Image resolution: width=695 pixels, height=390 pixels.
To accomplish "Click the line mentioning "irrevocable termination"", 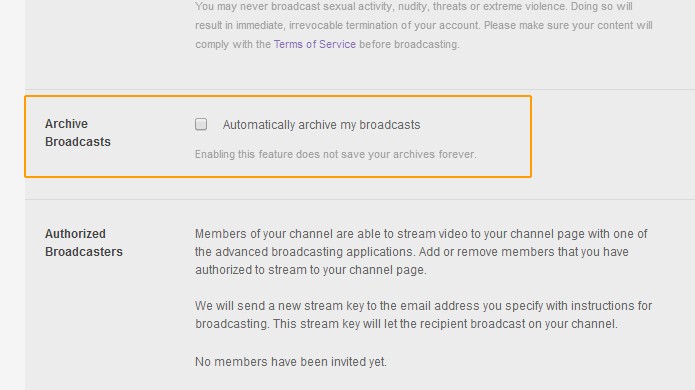I will (423, 25).
